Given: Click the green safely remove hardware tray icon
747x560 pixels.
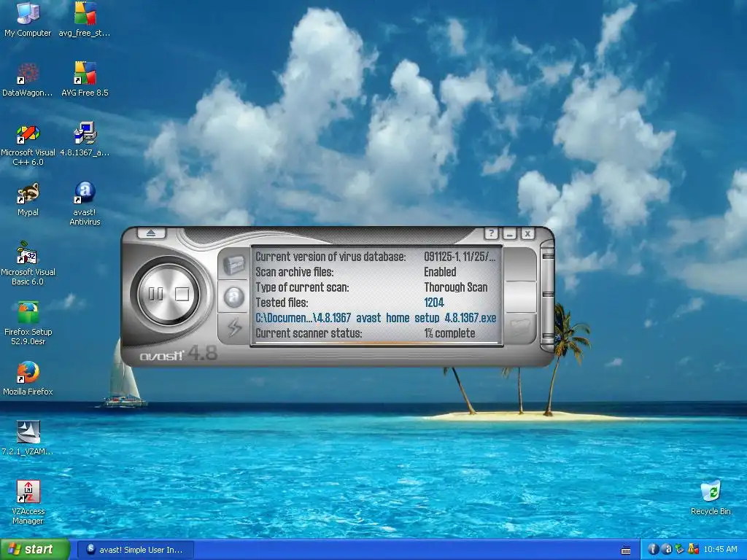Looking at the screenshot, I should point(680,550).
